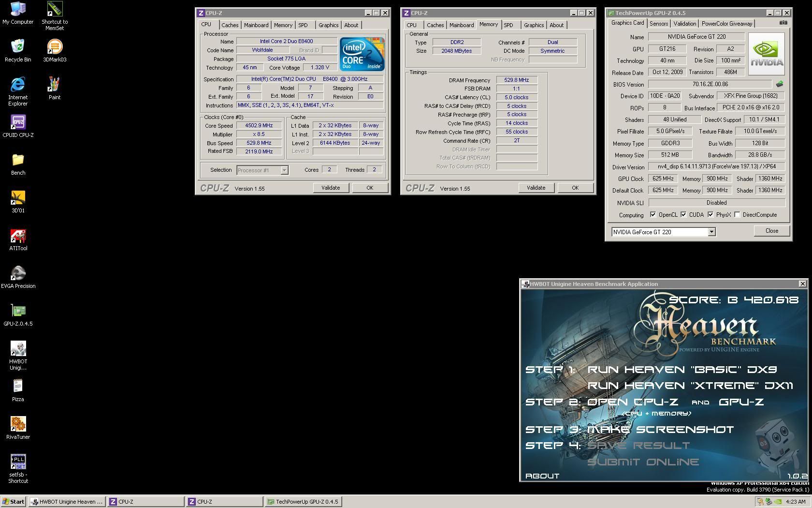Click Validate in the right CPU-Z window
This screenshot has width=812, height=508.
(536, 188)
